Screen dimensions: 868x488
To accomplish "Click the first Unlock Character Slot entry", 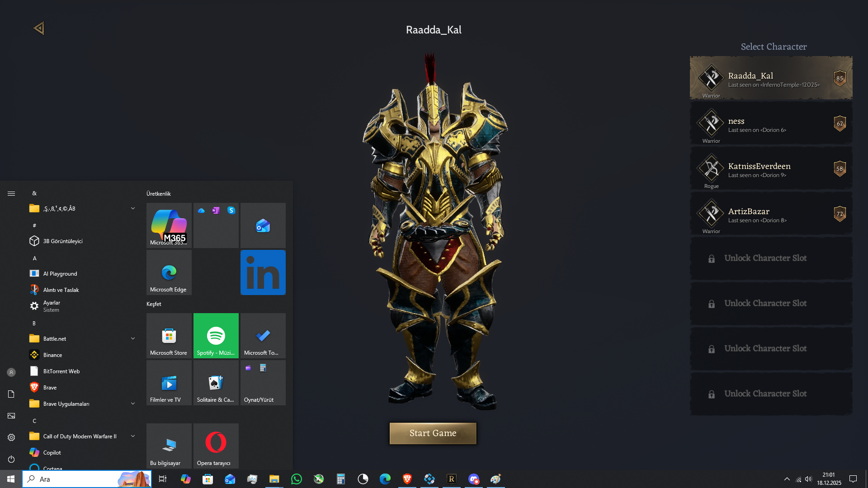I will pyautogui.click(x=771, y=258).
